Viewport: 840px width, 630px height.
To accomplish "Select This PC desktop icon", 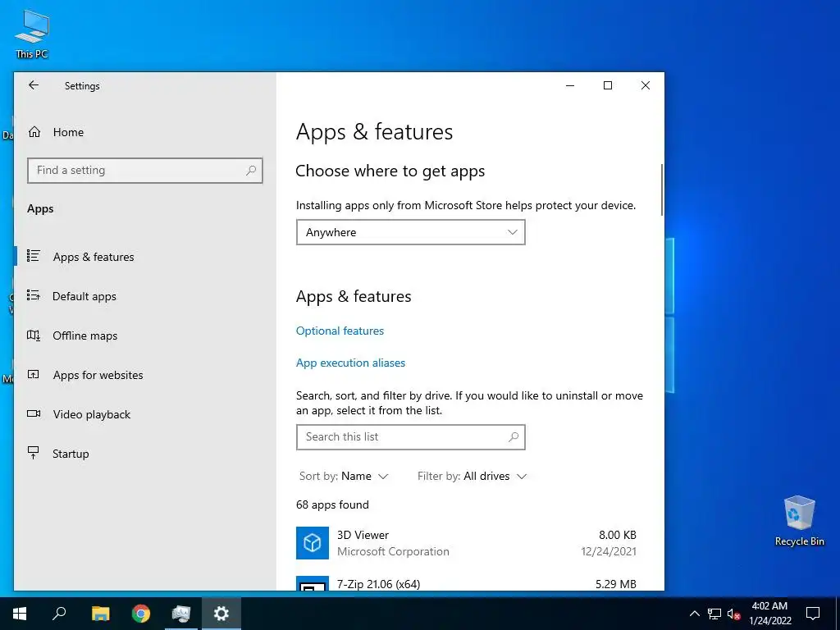I will pos(32,34).
